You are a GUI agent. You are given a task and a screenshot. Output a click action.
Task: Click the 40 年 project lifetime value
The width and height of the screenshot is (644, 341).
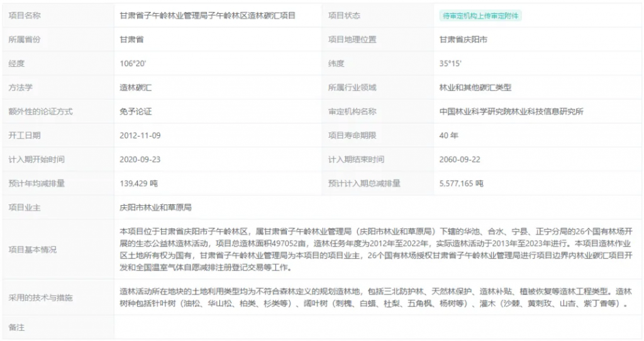click(x=449, y=135)
